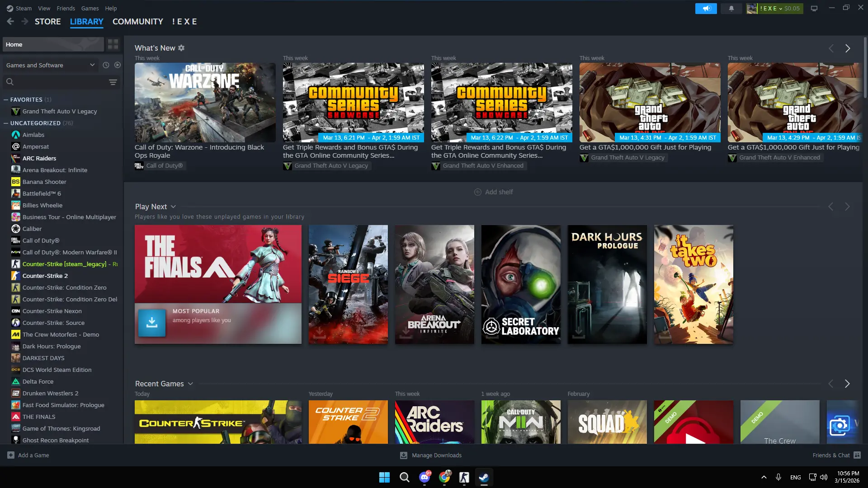868x488 pixels.
Task: Open the ! E X E account dropdown
Action: tap(774, 8)
